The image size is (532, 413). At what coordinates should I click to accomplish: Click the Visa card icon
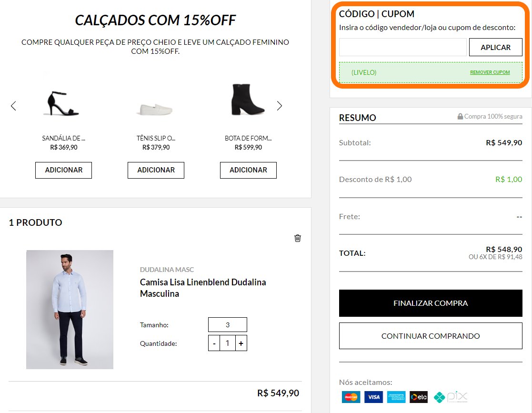pyautogui.click(x=374, y=397)
